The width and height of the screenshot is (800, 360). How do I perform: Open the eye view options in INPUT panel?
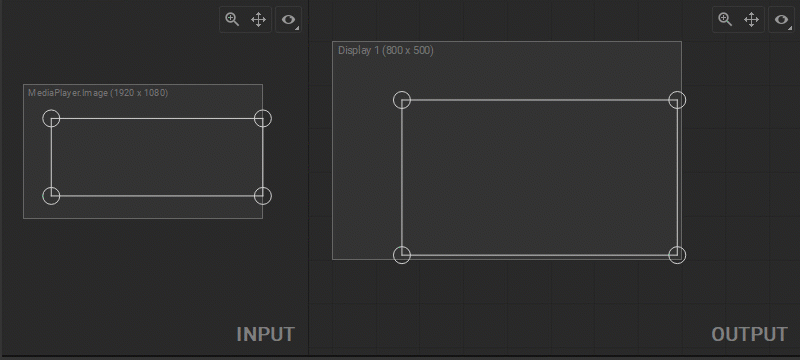coord(289,20)
